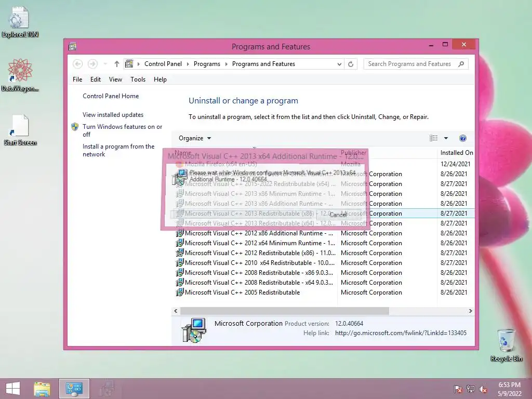This screenshot has width=532, height=399.
Task: Click the Help question mark icon
Action: tap(463, 138)
